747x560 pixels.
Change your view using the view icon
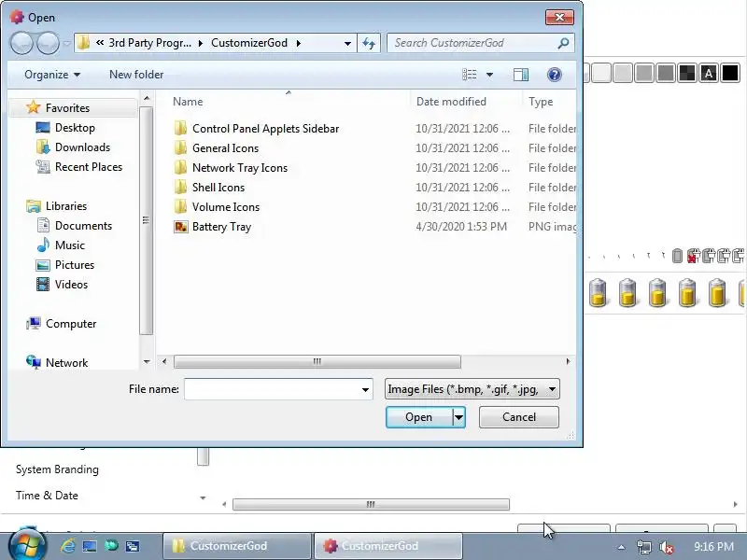coord(470,75)
